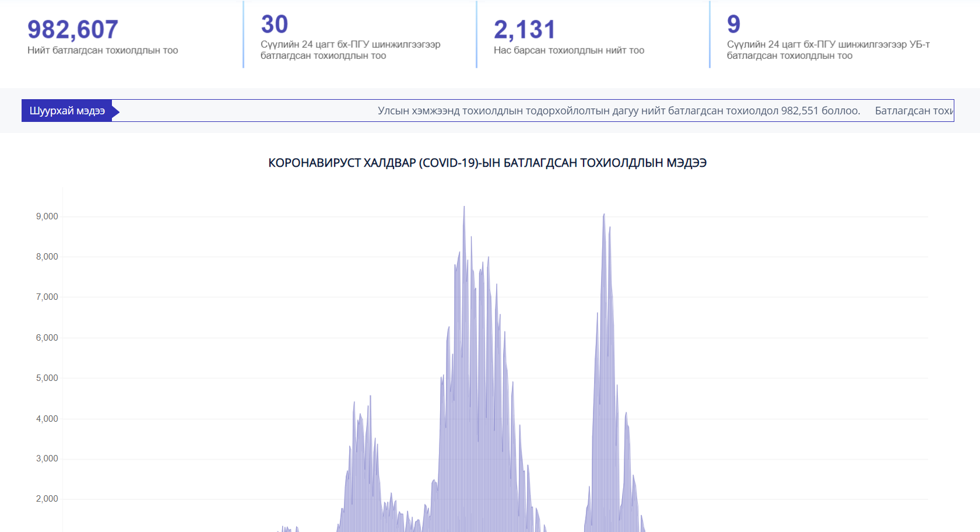Click the 2,131 total deaths figure
The width and height of the screenshot is (980, 532).
click(524, 30)
